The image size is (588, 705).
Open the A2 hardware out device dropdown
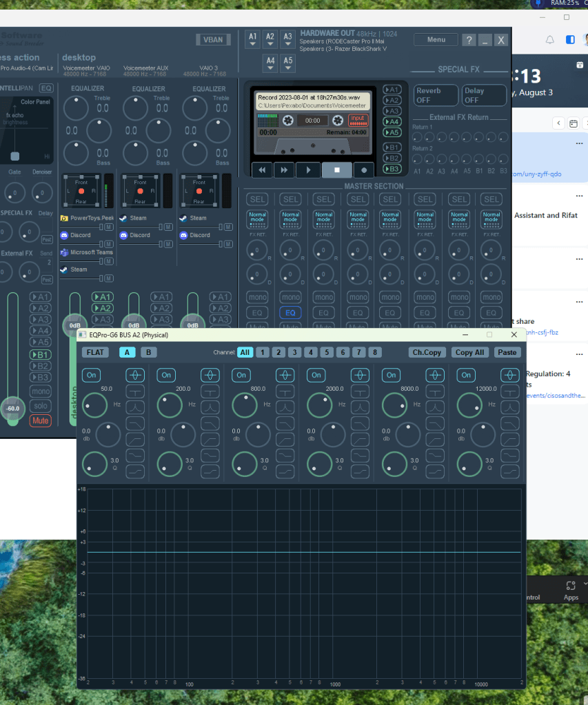[270, 39]
